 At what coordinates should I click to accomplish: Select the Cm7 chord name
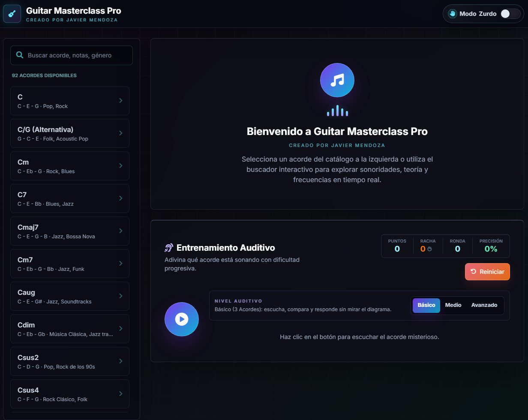[x=25, y=260]
